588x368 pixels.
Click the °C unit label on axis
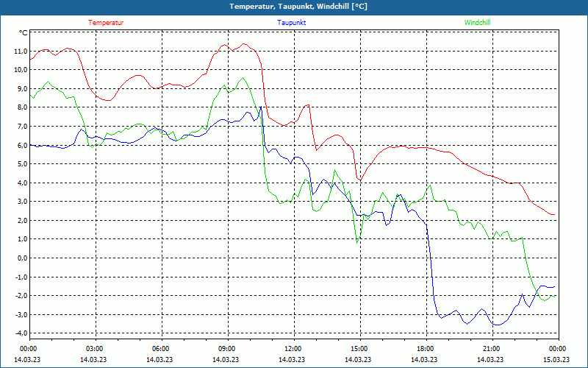click(x=23, y=33)
